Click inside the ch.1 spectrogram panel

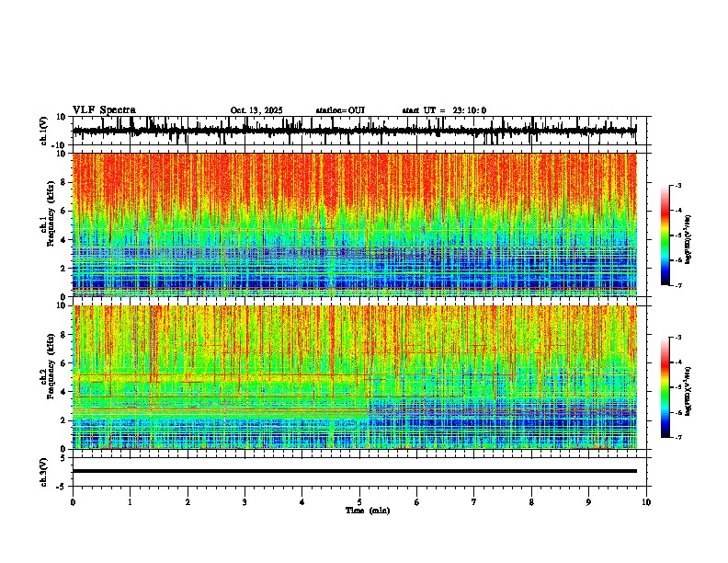click(354, 224)
